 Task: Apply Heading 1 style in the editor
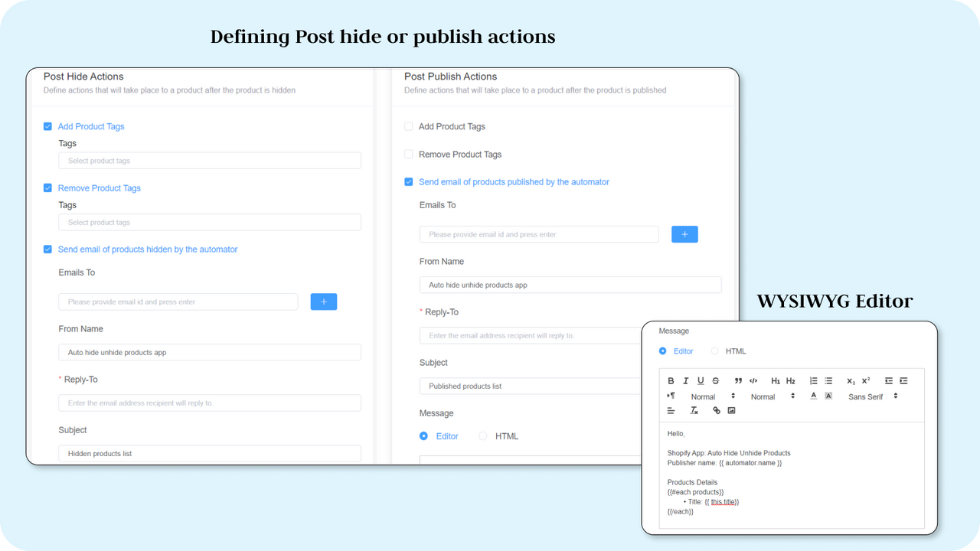(x=776, y=380)
